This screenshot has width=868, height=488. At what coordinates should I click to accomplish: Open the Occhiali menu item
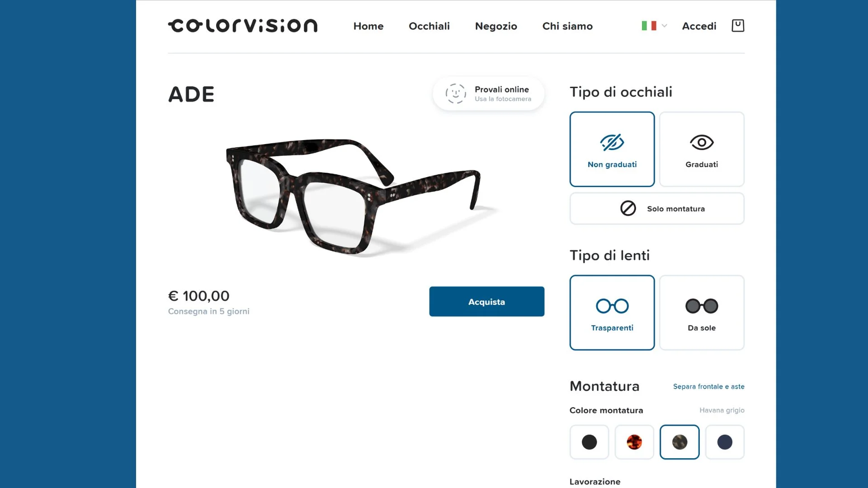point(429,26)
